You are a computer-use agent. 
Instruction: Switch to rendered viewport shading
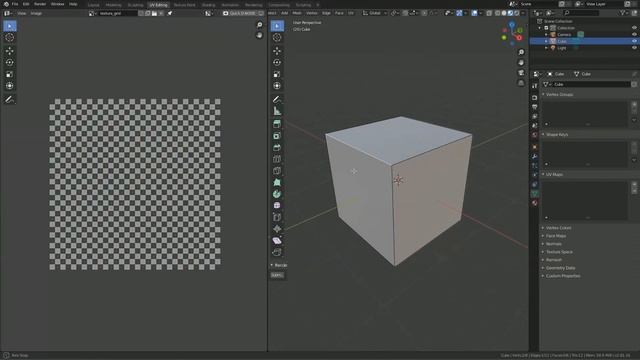tap(517, 13)
